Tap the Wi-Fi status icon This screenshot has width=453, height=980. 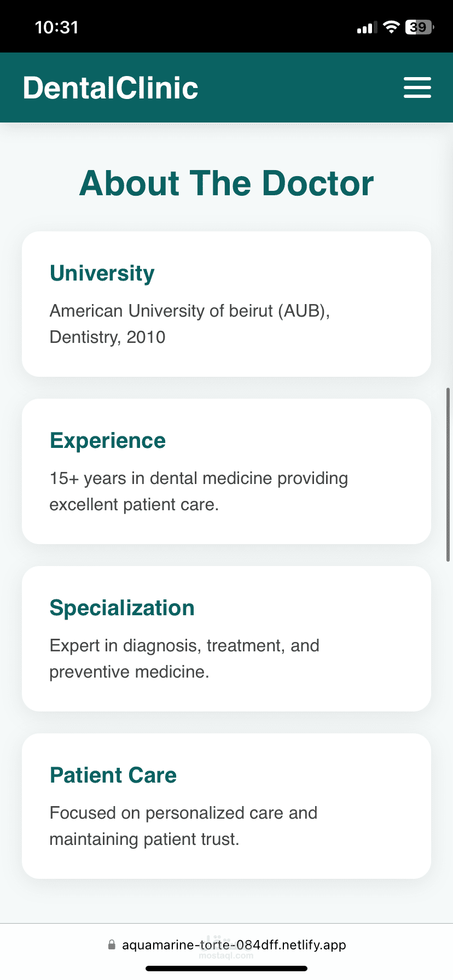(391, 27)
